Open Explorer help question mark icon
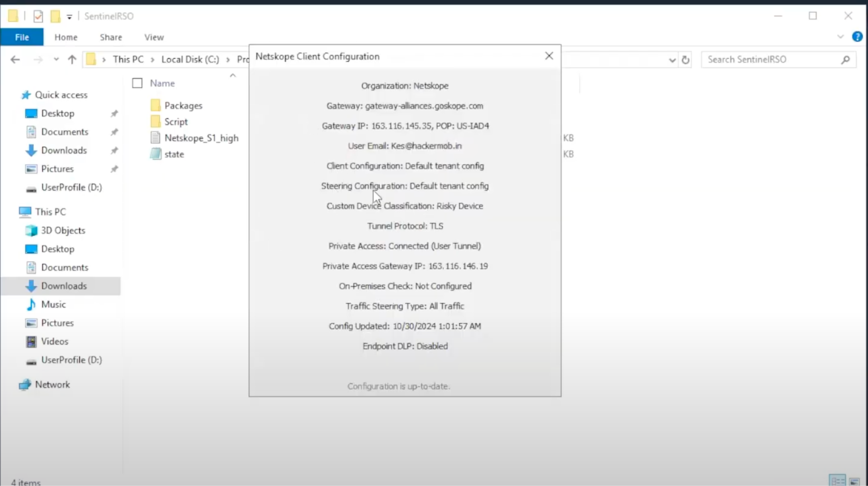This screenshot has height=486, width=868. coord(857,37)
